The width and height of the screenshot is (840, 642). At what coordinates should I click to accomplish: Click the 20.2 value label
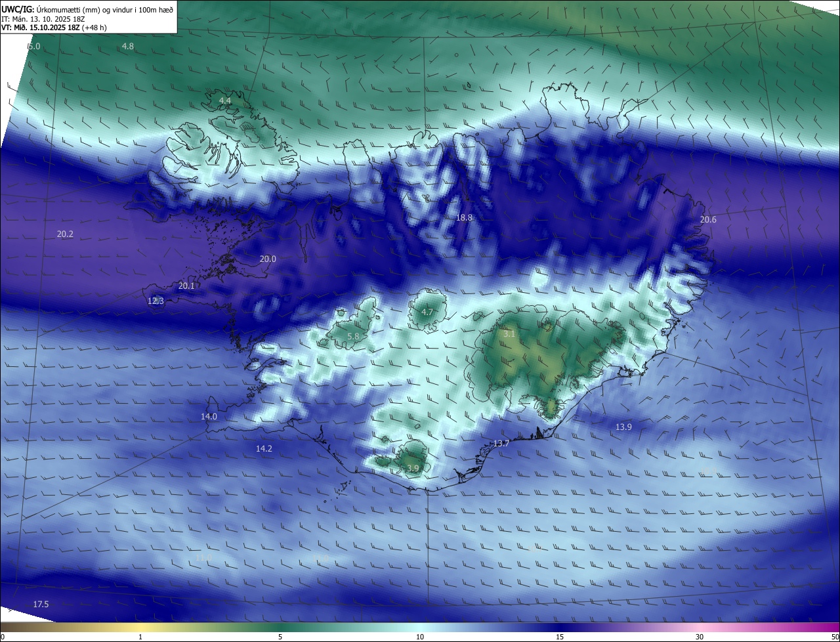point(65,234)
